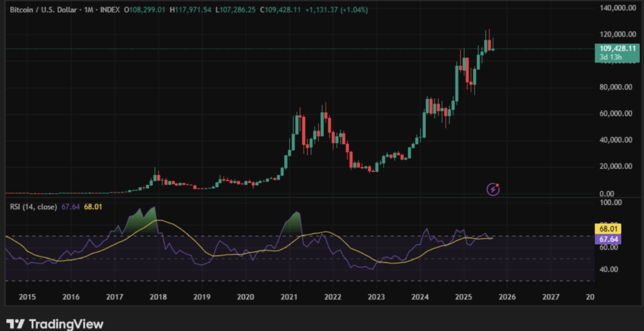Click the RSI header value 68.01

93,207
